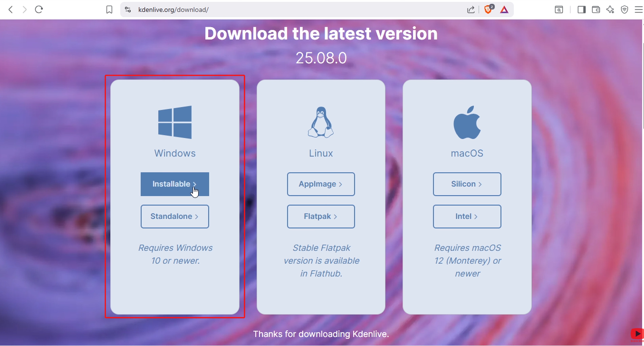Click the red play button at bottom right

tap(637, 334)
